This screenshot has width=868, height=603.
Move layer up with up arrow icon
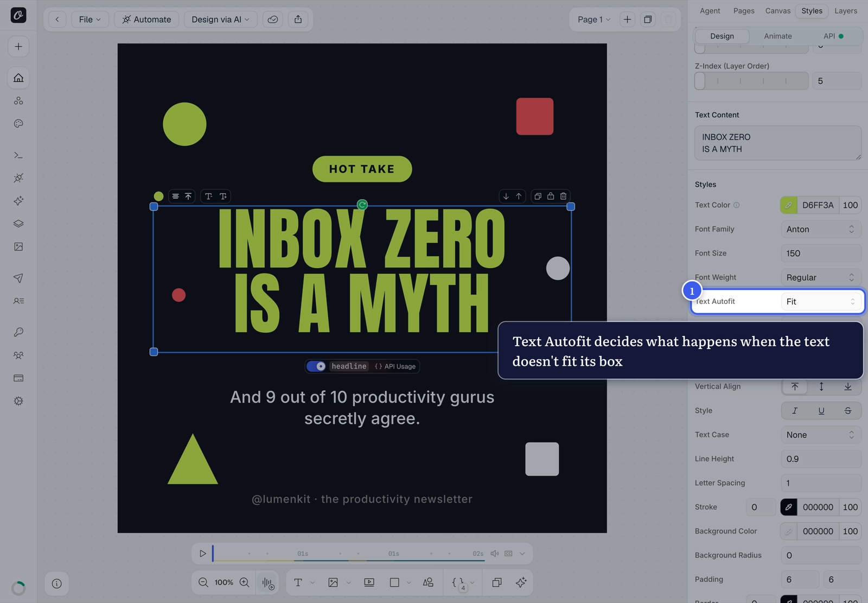(x=519, y=196)
